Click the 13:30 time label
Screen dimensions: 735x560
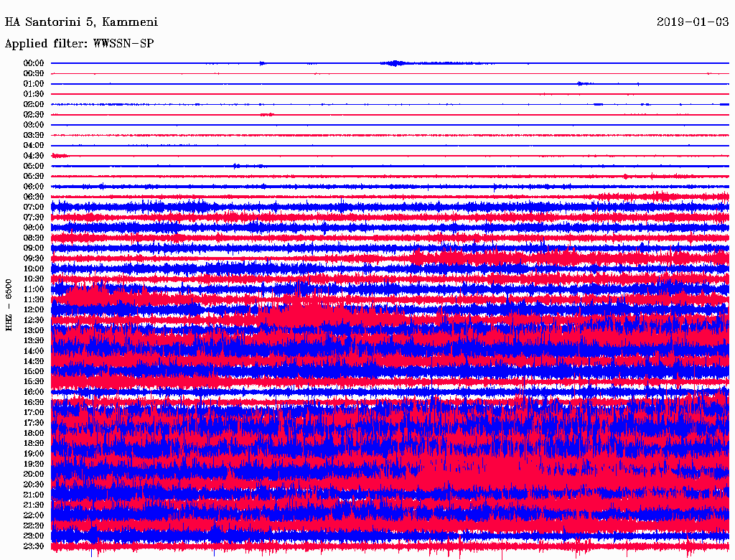tap(34, 341)
